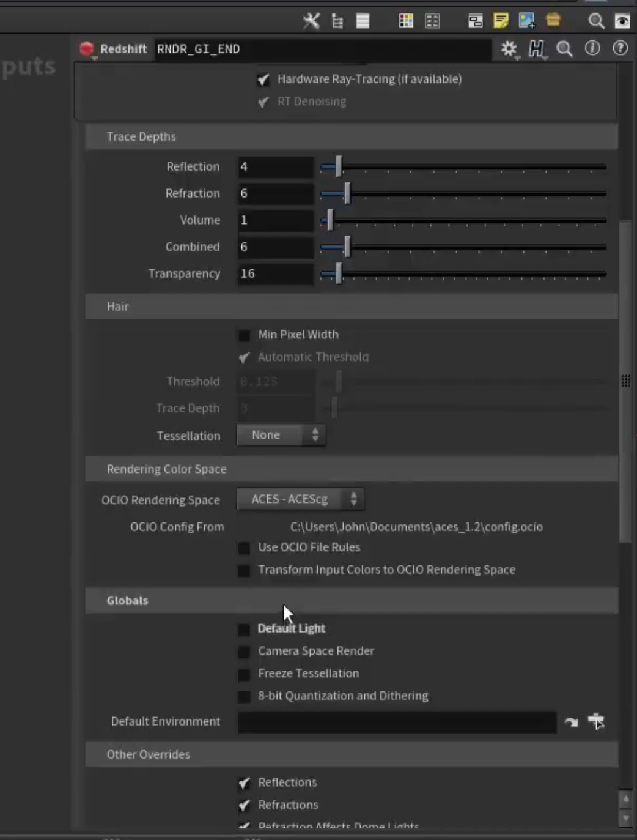
Task: Collapse the Globals section header
Action: (352, 600)
